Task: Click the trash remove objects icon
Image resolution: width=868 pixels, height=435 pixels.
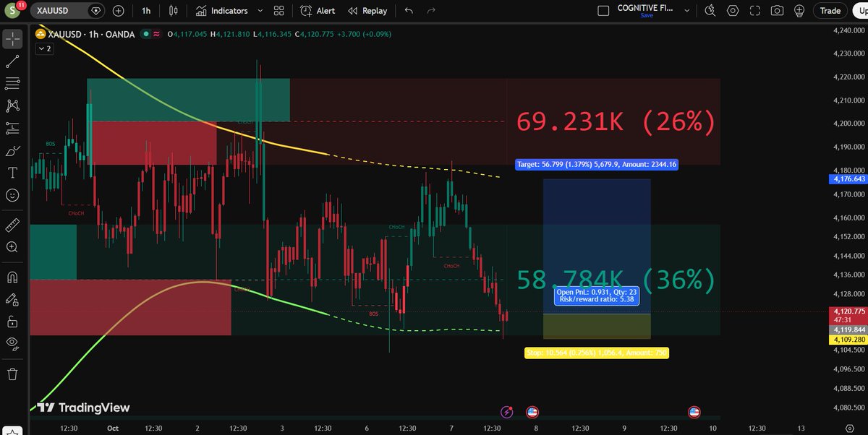Action: click(x=12, y=374)
